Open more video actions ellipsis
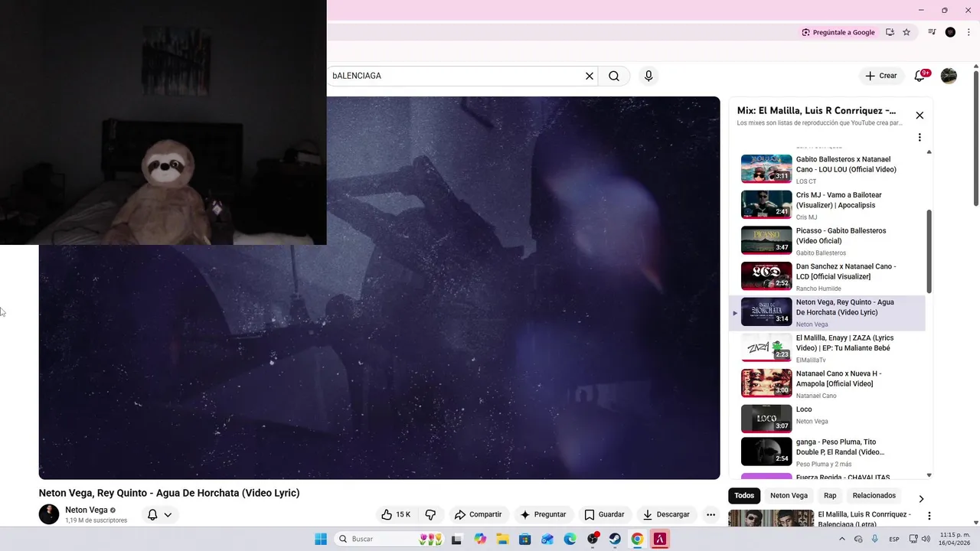Screen dimensions: 980x551 [710, 514]
